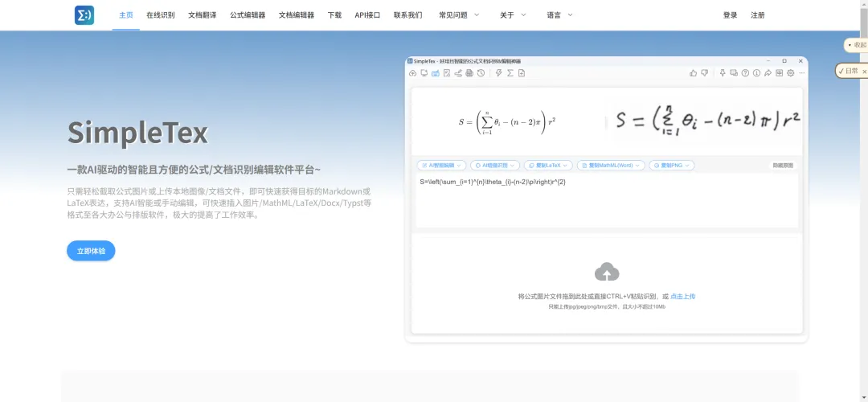
Task: Click the file size limit text under the upload link
Action: [x=607, y=306]
